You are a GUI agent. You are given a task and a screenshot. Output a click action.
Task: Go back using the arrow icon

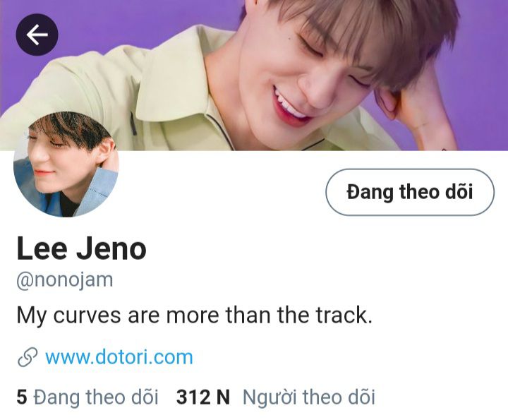tap(37, 35)
